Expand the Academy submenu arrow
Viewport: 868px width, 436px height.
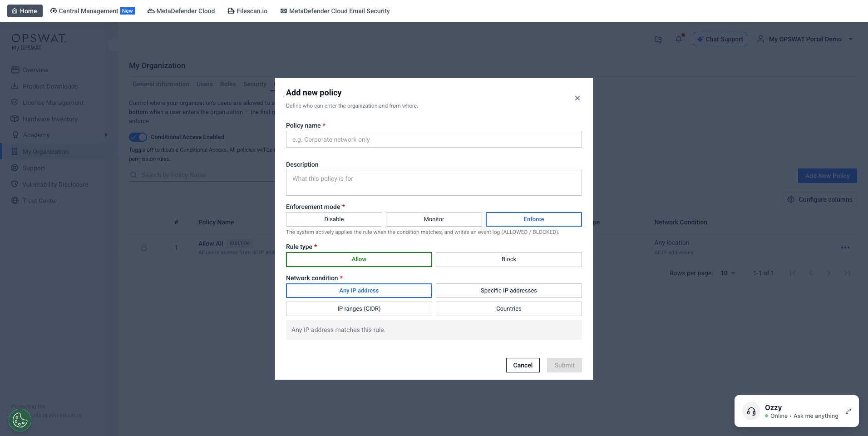point(106,135)
